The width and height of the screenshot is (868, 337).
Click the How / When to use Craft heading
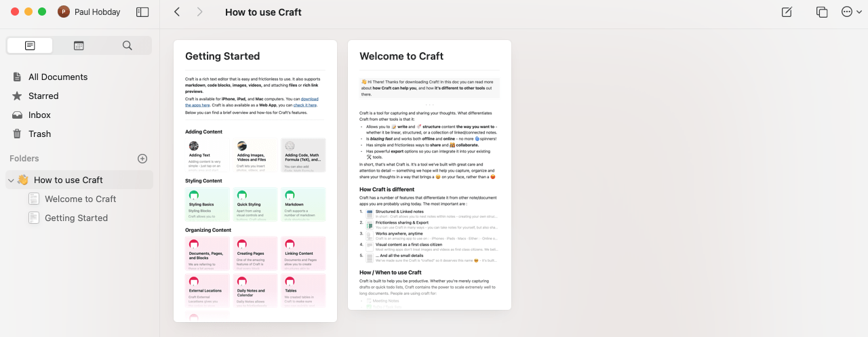click(391, 273)
